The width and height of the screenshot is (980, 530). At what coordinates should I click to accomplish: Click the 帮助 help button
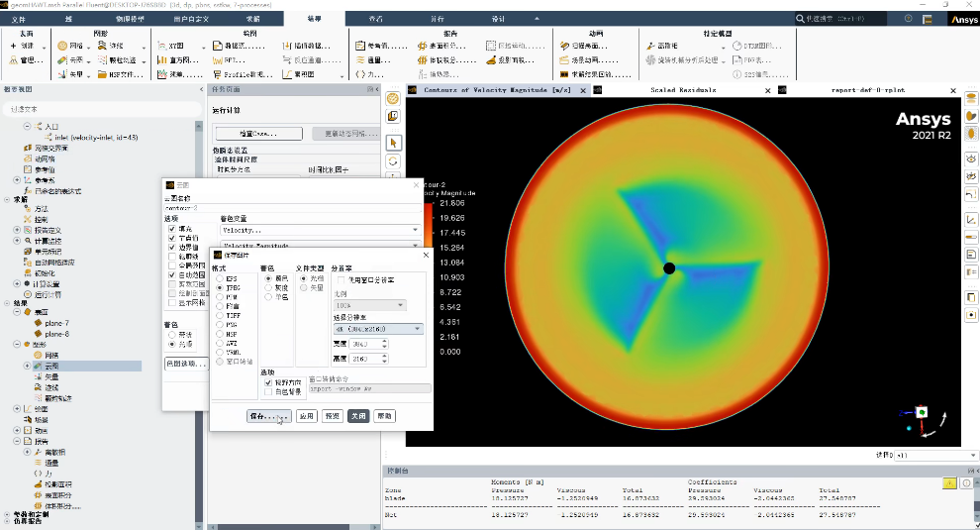(384, 416)
